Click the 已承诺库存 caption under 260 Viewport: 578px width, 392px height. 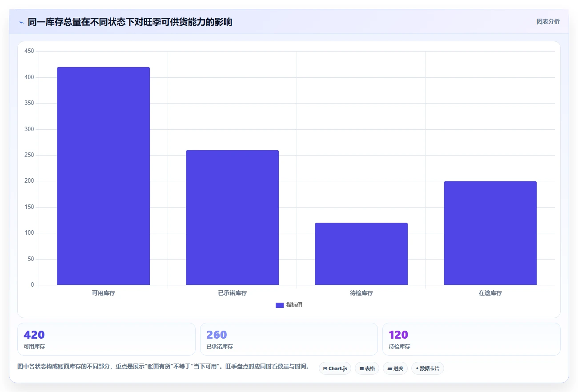[220, 347]
